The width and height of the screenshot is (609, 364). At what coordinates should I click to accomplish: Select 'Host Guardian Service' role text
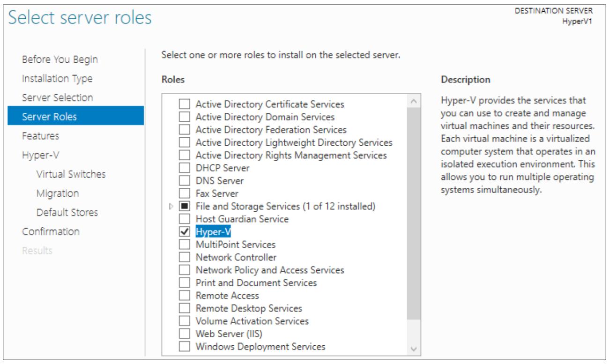coord(242,219)
